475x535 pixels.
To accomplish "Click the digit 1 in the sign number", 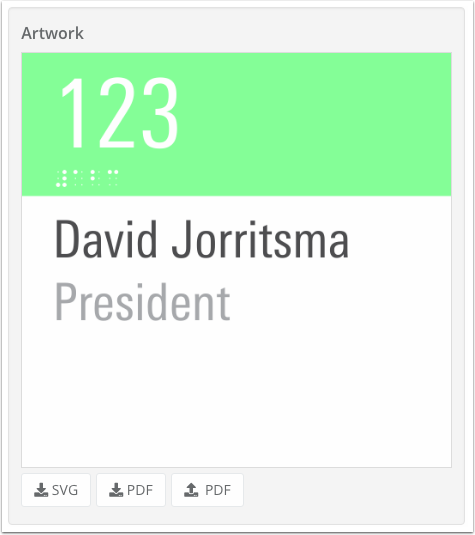I will [72, 113].
